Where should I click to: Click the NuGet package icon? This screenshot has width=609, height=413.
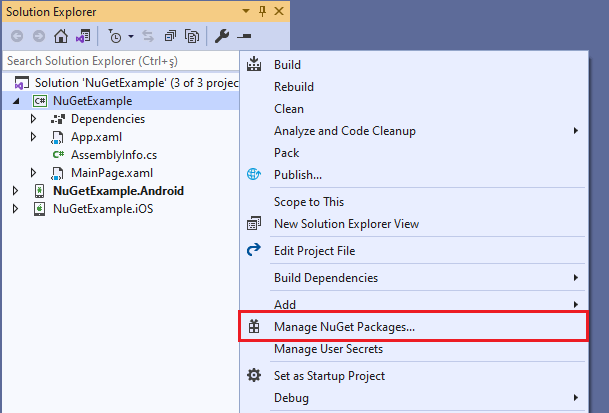tap(254, 326)
